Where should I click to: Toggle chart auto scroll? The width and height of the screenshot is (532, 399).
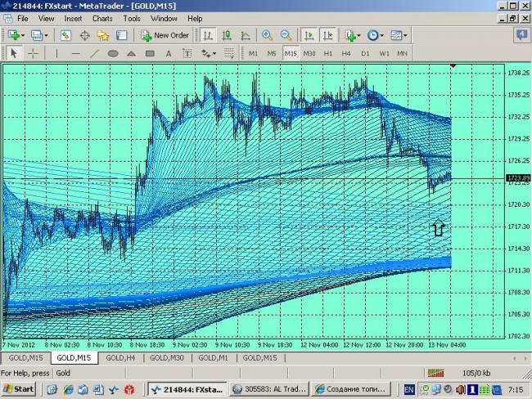click(x=309, y=35)
